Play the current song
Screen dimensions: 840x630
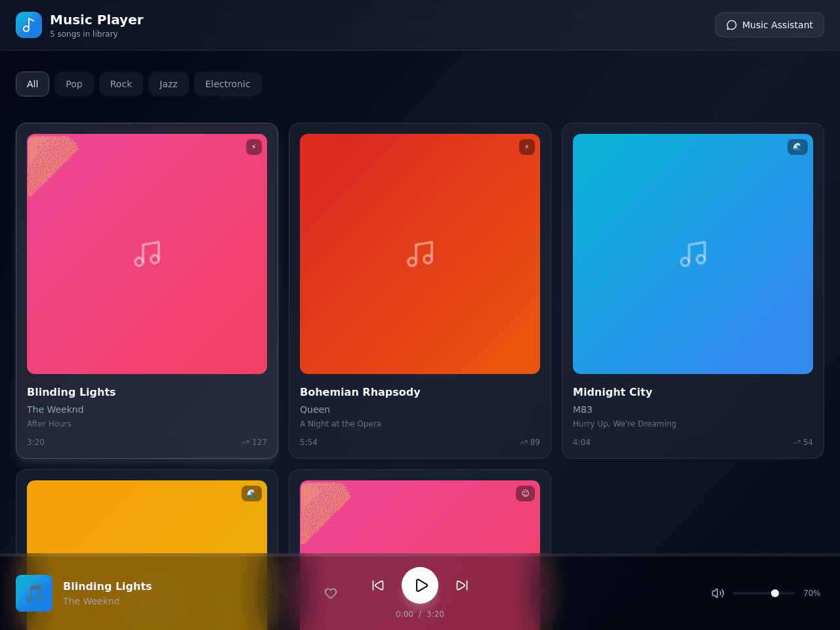pyautogui.click(x=420, y=585)
